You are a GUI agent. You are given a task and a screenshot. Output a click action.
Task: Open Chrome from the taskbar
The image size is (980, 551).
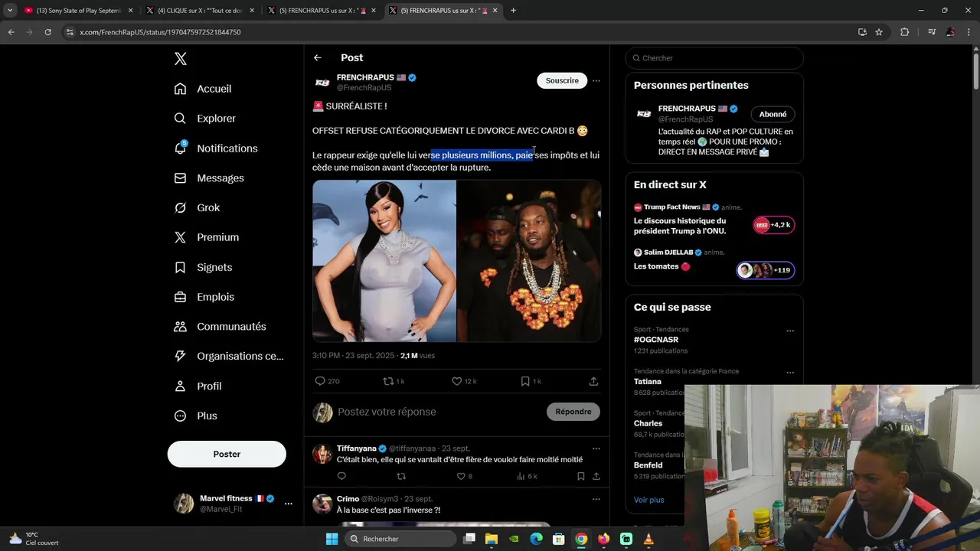581,539
